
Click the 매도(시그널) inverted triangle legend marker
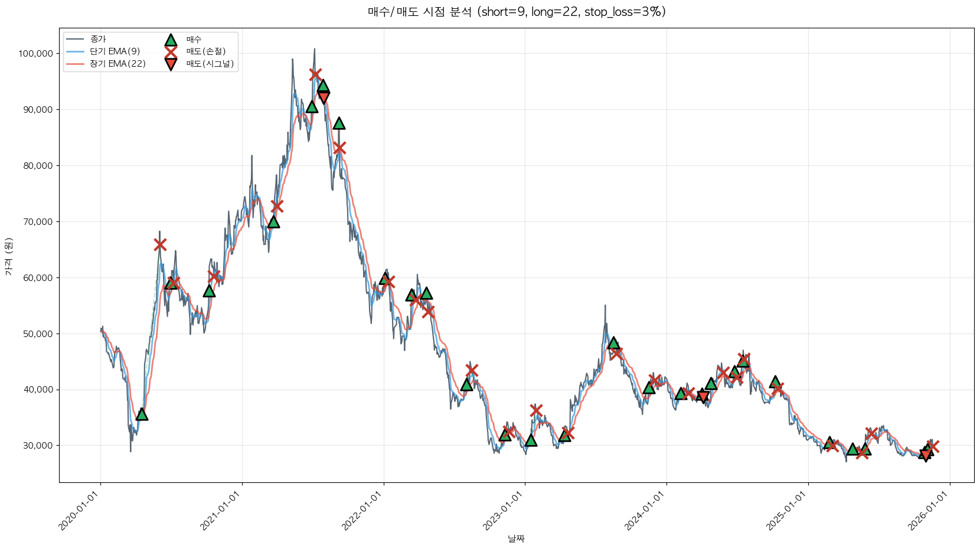[171, 64]
